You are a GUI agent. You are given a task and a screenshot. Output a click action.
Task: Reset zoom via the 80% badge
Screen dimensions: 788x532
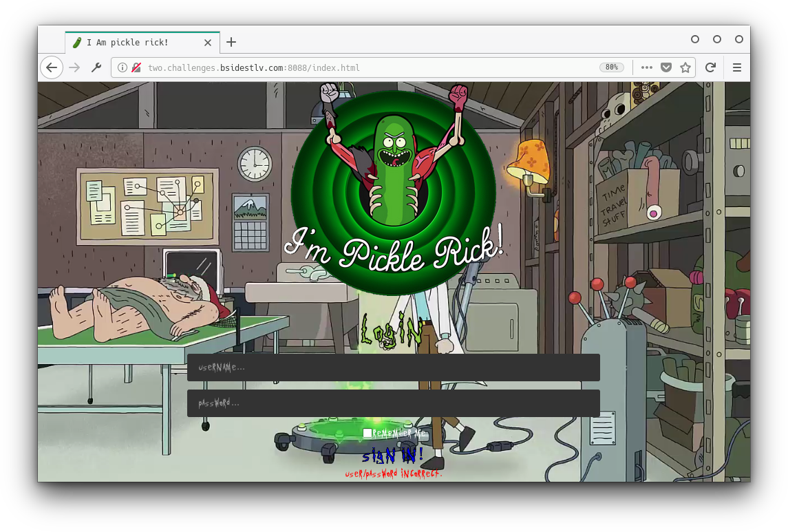[611, 67]
